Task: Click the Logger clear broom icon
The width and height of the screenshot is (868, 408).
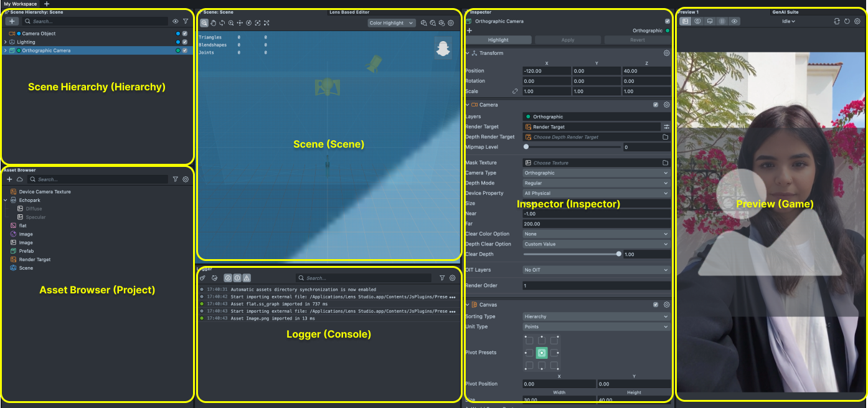Action: click(x=203, y=278)
